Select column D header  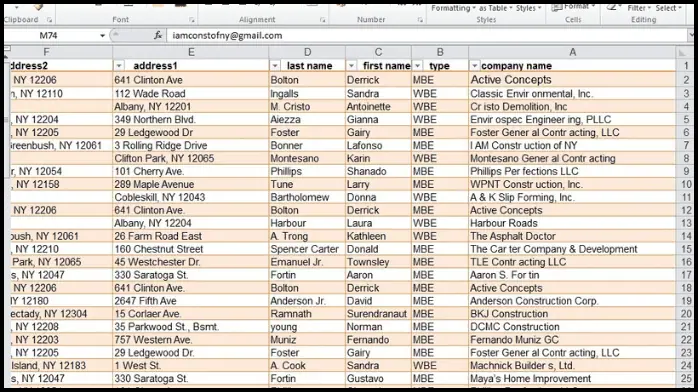307,53
